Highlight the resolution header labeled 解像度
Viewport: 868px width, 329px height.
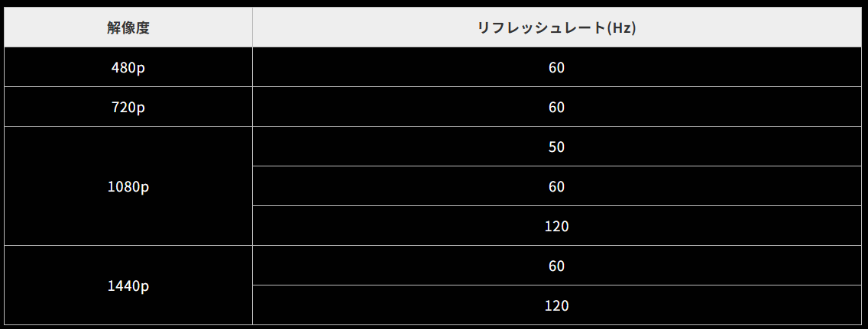point(128,28)
